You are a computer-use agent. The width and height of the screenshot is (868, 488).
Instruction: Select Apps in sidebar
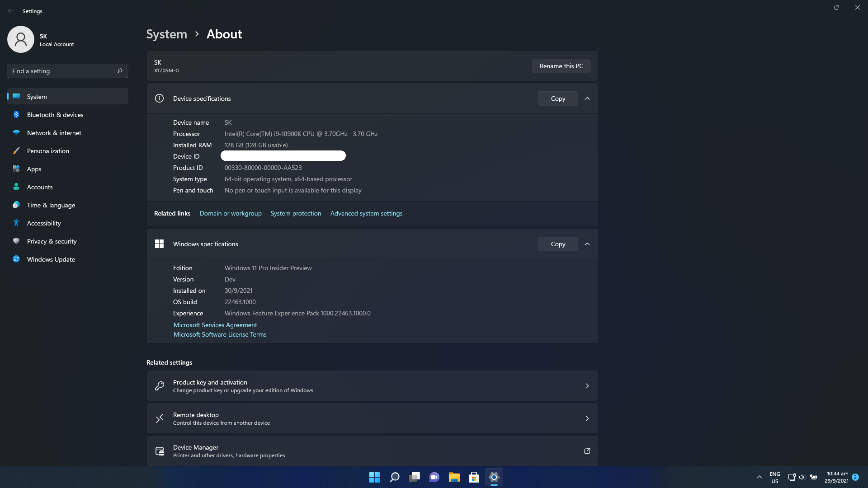point(68,169)
